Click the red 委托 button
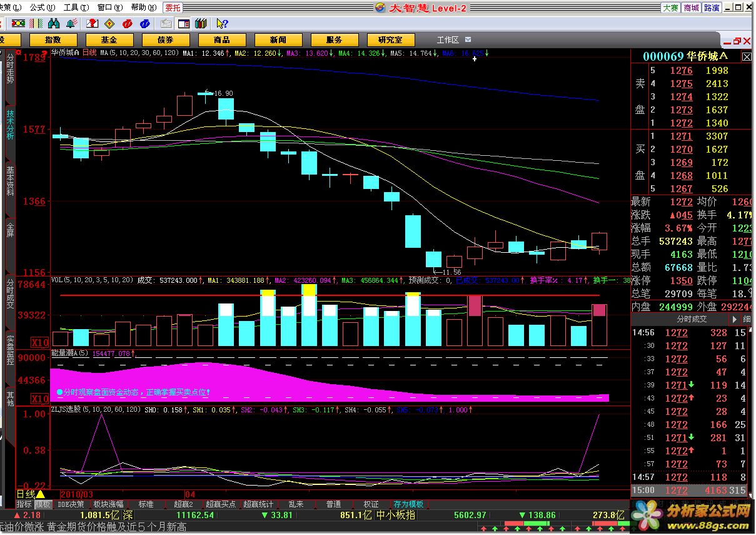 [173, 8]
